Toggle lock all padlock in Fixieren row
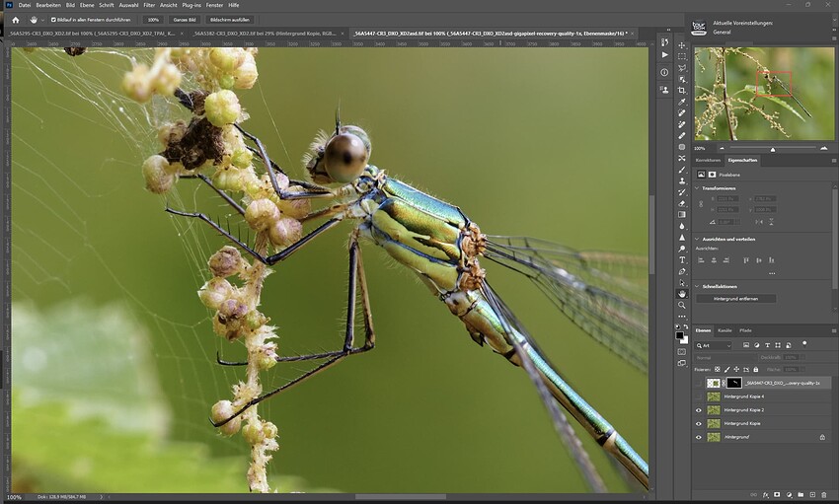The height and width of the screenshot is (504, 839). [756, 369]
